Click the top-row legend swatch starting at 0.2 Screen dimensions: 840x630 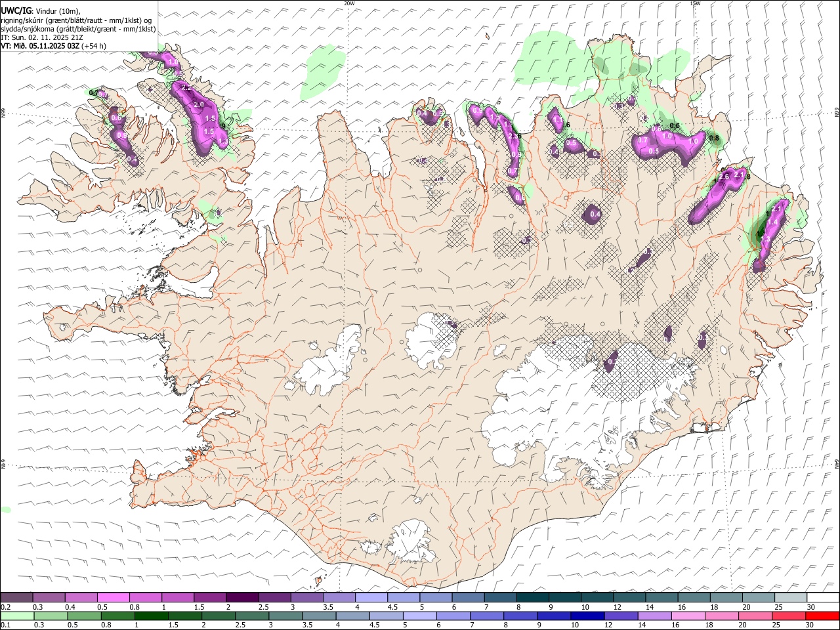(16, 597)
